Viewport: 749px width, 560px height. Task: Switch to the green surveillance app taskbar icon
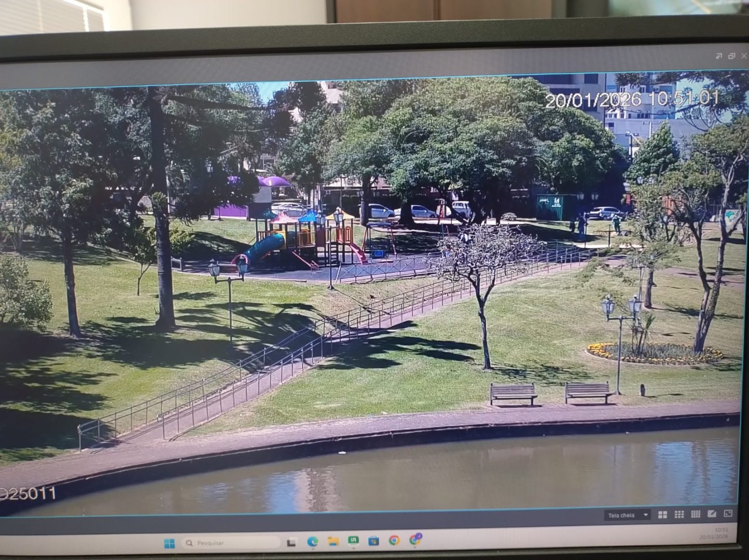point(353,541)
